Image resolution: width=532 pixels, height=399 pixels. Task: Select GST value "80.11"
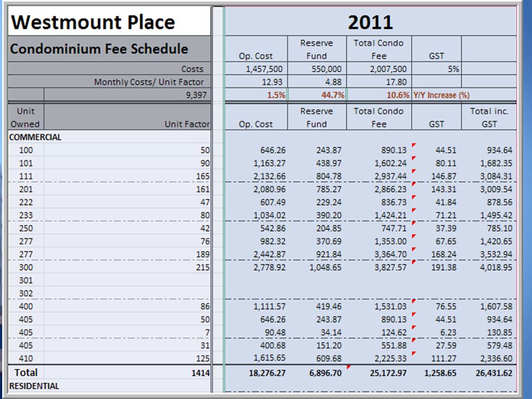coord(446,163)
